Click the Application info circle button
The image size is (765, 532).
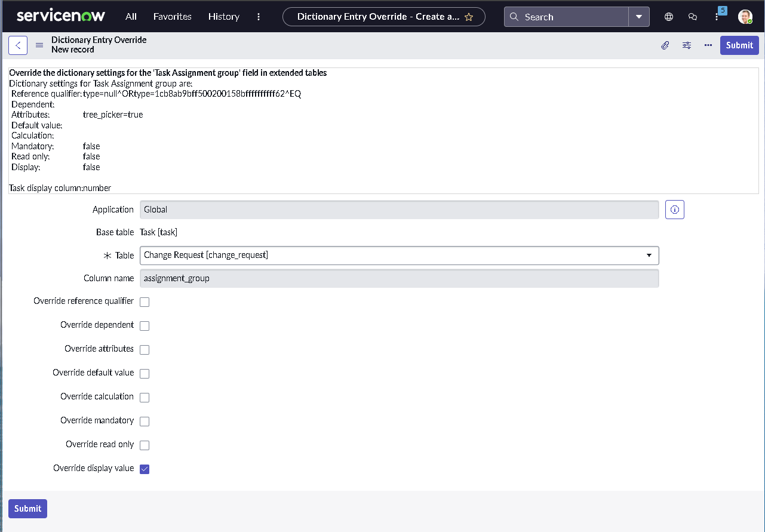pyautogui.click(x=674, y=210)
